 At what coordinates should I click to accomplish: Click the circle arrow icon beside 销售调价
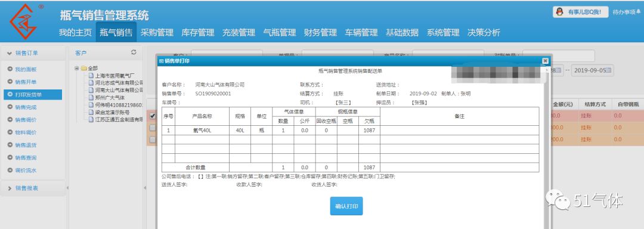10,119
